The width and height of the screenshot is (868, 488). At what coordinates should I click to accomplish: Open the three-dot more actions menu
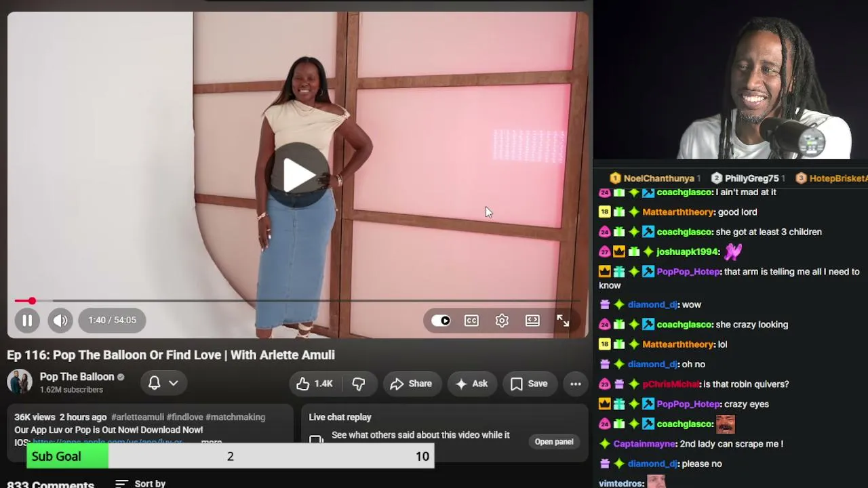point(576,384)
